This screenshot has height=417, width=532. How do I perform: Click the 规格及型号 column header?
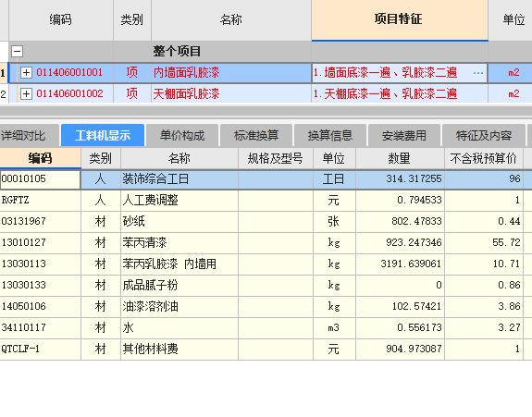(275, 158)
